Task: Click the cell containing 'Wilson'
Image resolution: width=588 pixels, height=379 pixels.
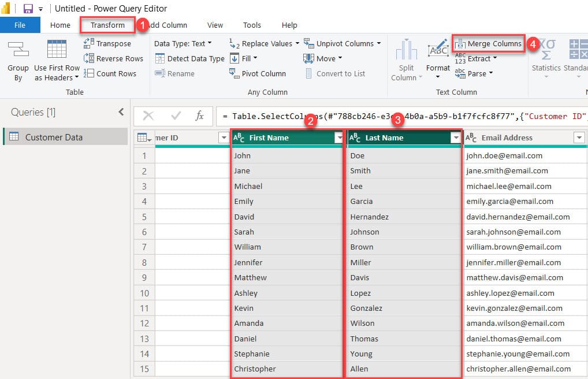Action: (x=404, y=323)
